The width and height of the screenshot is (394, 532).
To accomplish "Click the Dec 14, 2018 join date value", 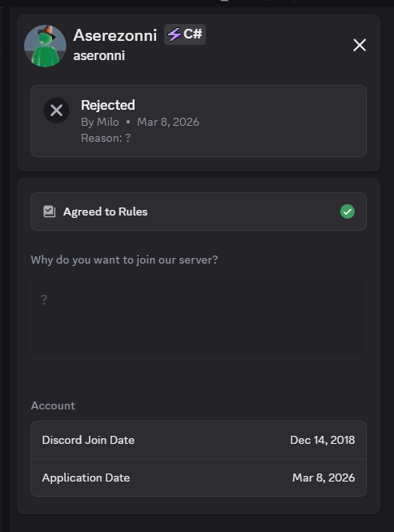I will point(323,440).
